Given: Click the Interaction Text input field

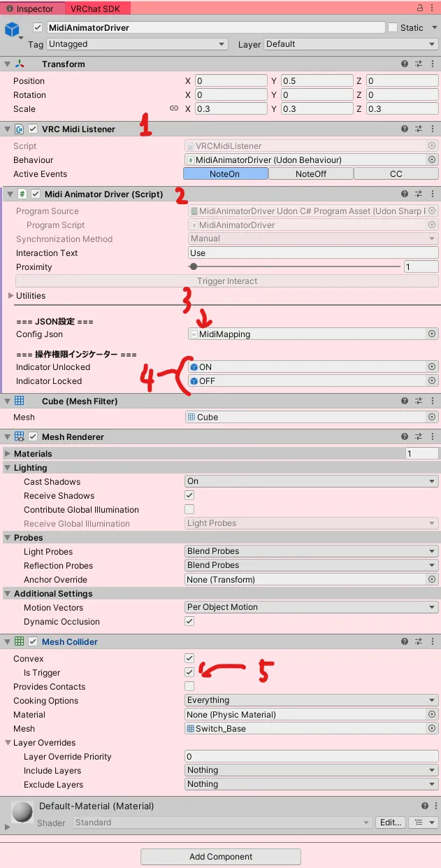Looking at the screenshot, I should coord(312,253).
